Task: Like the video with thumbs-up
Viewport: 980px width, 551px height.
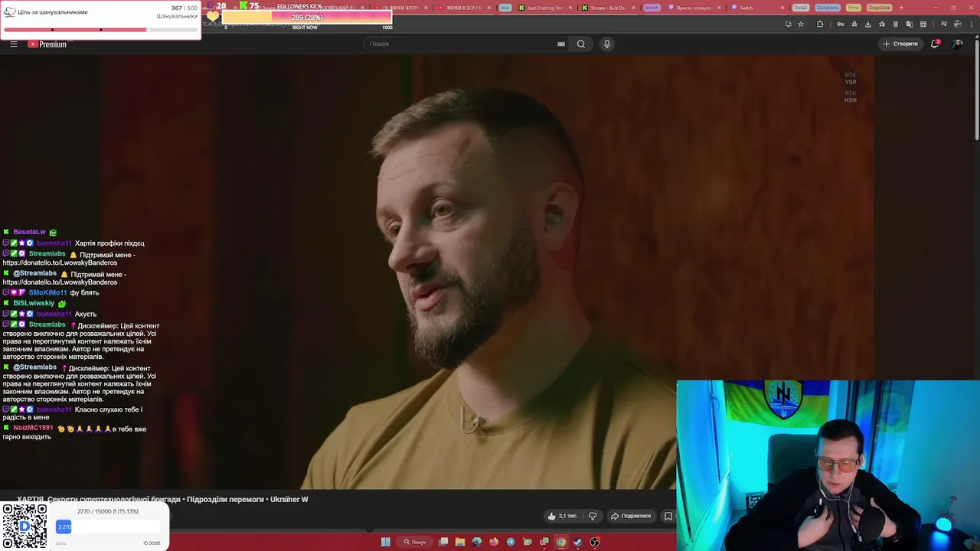Action: click(563, 516)
